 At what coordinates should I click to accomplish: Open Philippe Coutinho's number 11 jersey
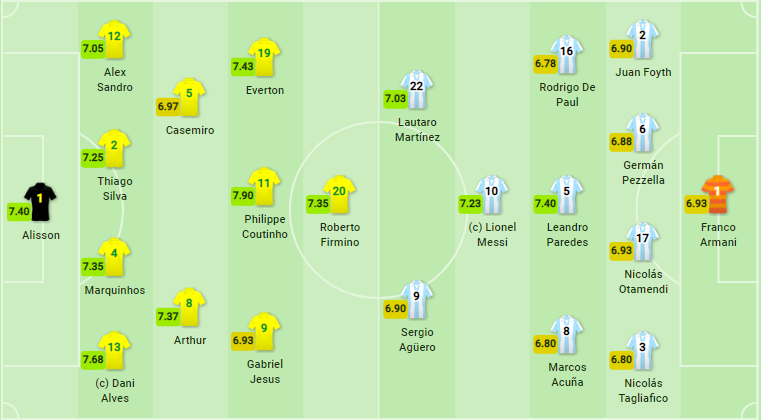pos(264,186)
